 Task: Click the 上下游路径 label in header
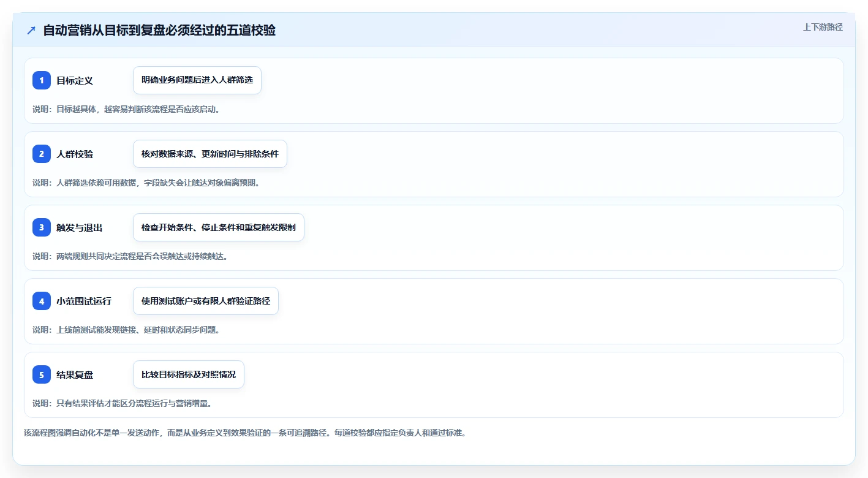pos(823,27)
